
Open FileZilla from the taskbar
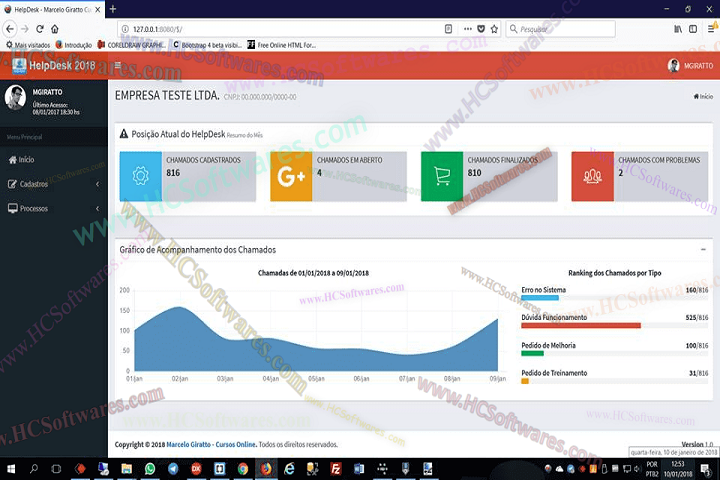coord(336,469)
